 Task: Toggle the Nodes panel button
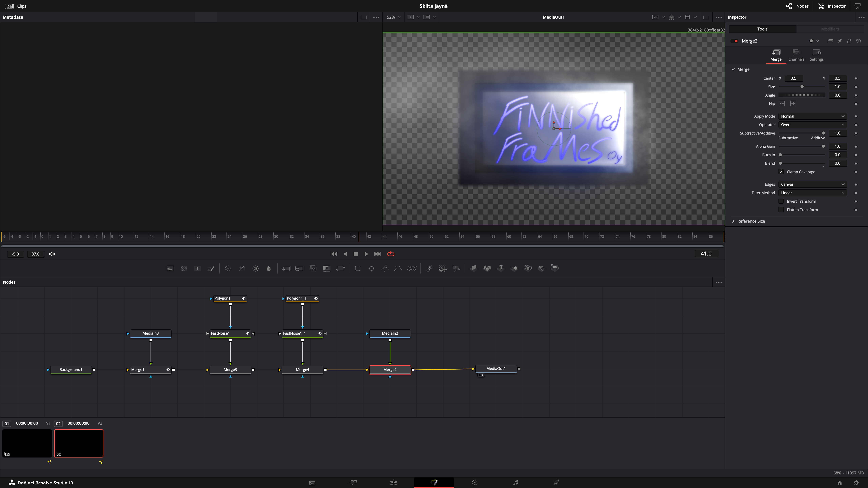pos(797,6)
